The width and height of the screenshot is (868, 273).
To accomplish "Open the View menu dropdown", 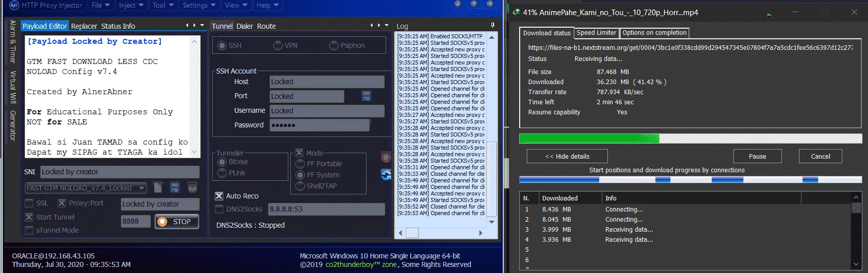I will tap(236, 5).
